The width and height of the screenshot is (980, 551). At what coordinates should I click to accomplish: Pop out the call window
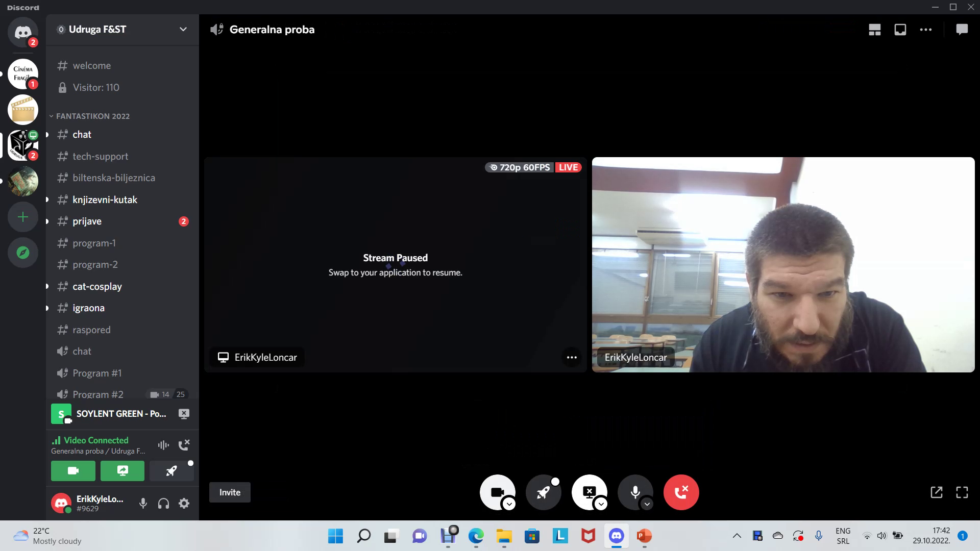937,492
